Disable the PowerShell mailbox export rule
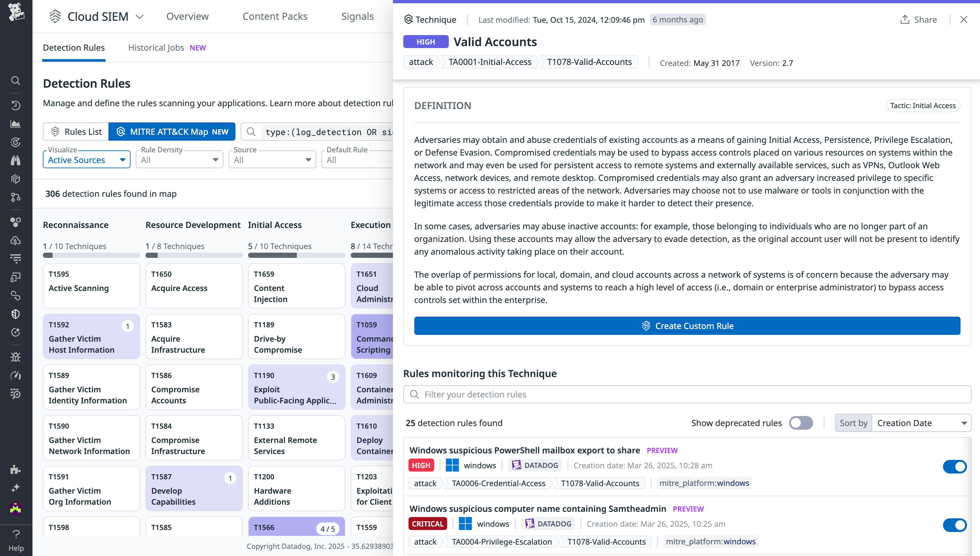 [x=955, y=466]
